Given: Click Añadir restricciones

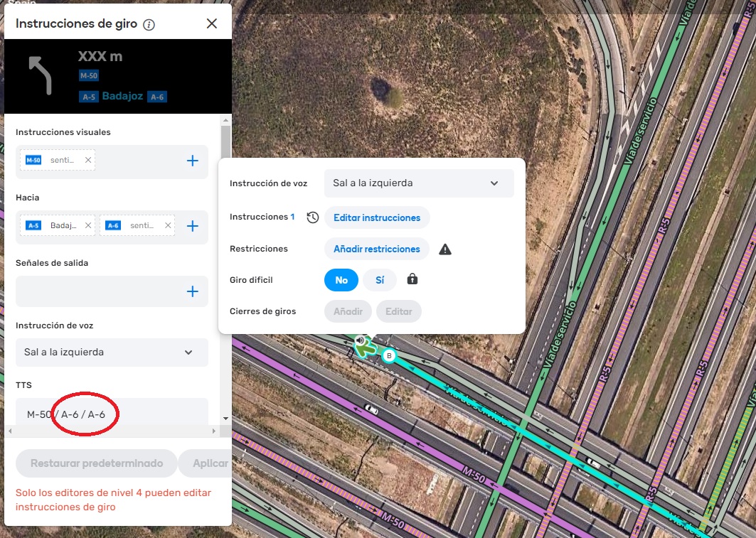Looking at the screenshot, I should [x=377, y=249].
